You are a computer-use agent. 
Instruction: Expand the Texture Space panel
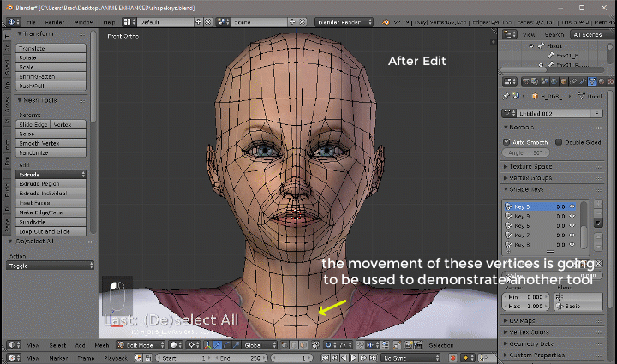(531, 165)
